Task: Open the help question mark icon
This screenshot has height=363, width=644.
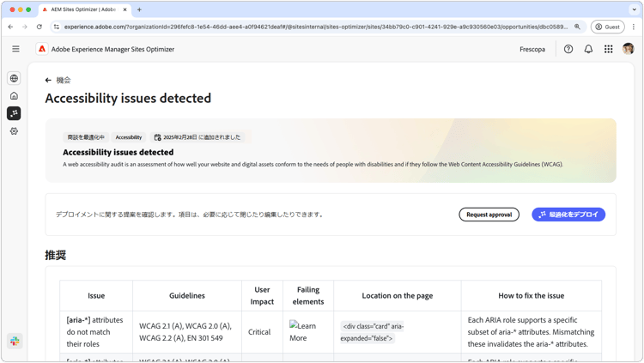Action: coord(568,49)
